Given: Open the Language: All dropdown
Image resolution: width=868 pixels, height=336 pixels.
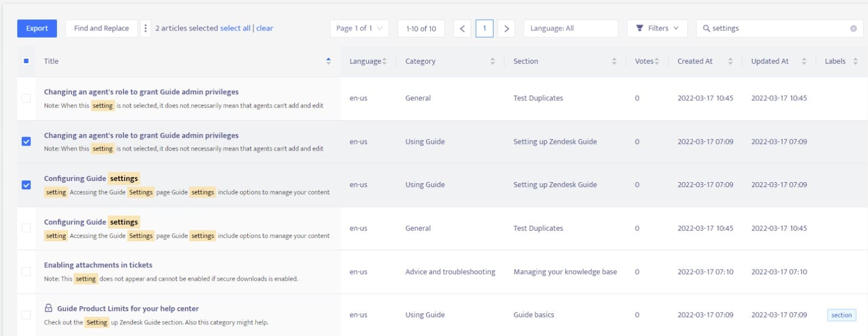Looking at the screenshot, I should click(x=570, y=28).
